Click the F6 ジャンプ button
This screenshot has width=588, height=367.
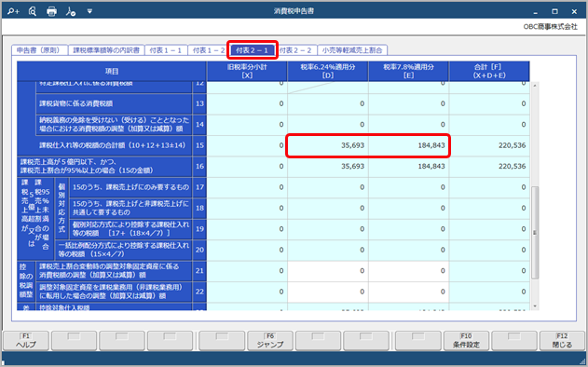coord(270,341)
